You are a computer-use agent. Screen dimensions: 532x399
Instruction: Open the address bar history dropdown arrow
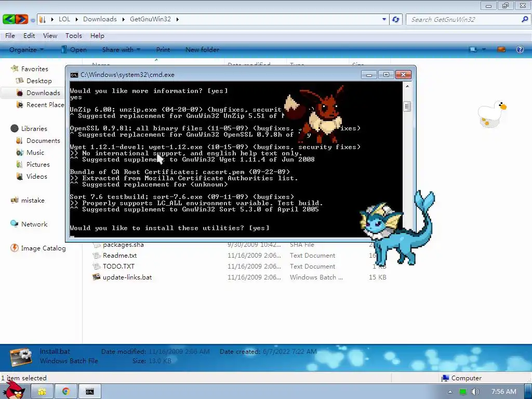coord(384,19)
